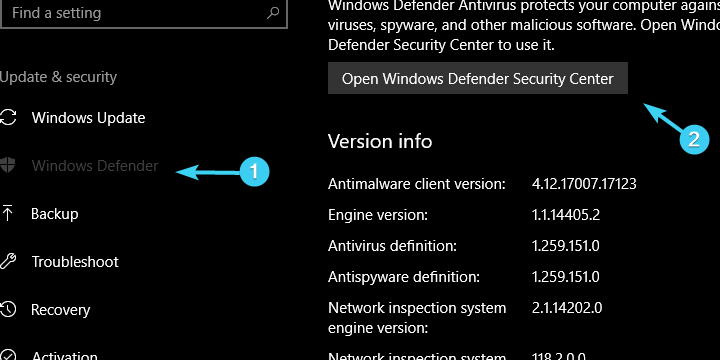Click the Troubleshoot wrench icon
The width and height of the screenshot is (720, 360).
(x=8, y=262)
